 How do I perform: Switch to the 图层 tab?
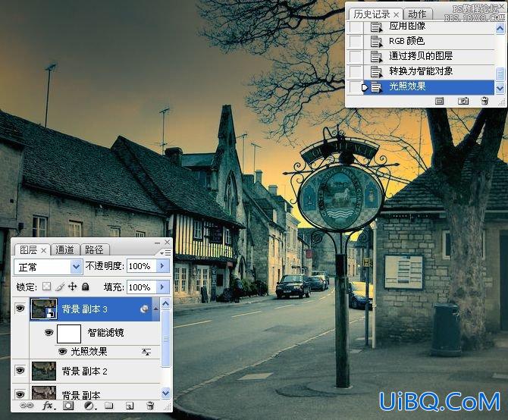pos(29,250)
